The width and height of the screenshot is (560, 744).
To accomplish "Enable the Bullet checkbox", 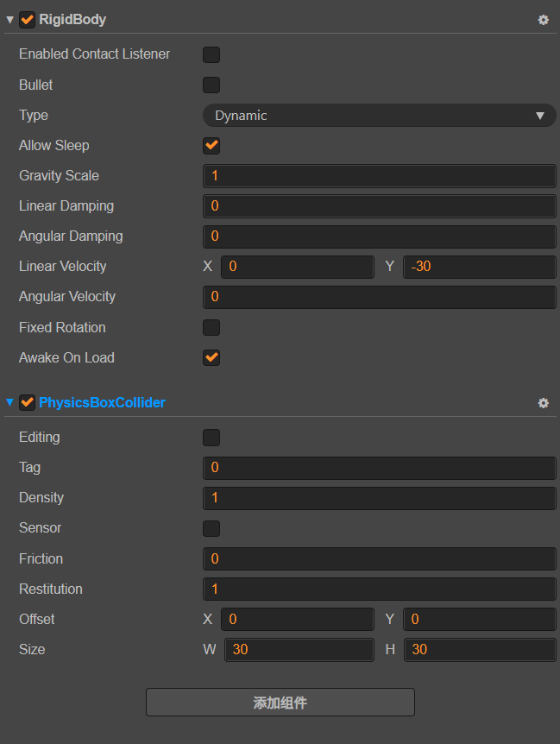I will click(211, 85).
